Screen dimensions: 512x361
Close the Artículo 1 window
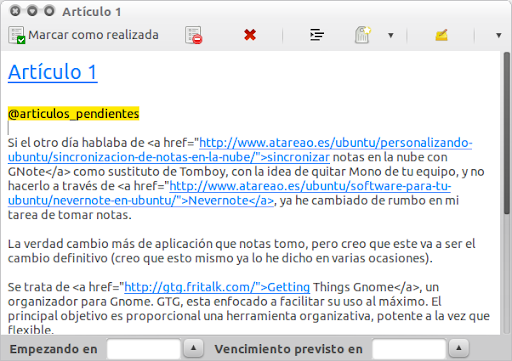tap(15, 11)
